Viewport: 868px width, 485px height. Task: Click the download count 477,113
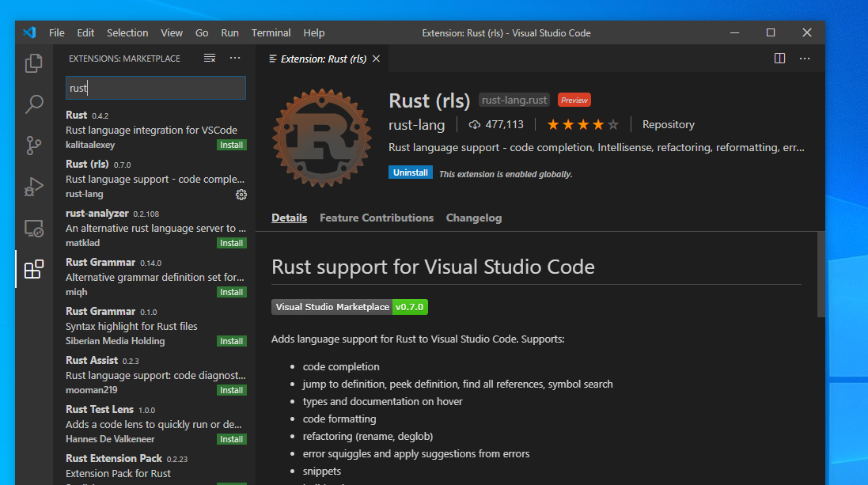tap(496, 124)
